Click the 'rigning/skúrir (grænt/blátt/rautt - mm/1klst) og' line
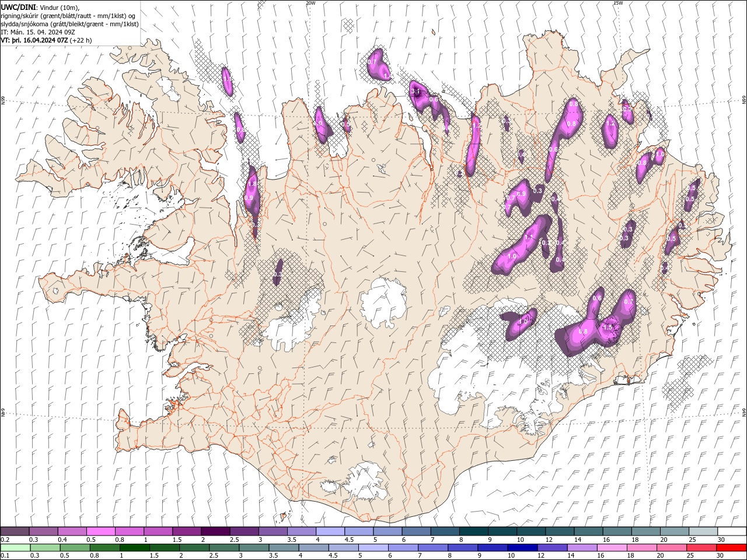 point(68,15)
